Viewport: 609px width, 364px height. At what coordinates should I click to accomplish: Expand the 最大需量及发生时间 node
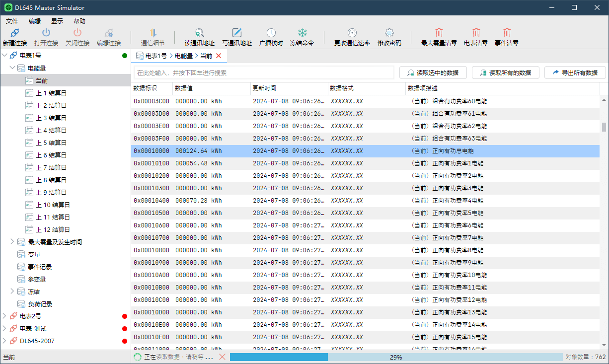(x=12, y=242)
